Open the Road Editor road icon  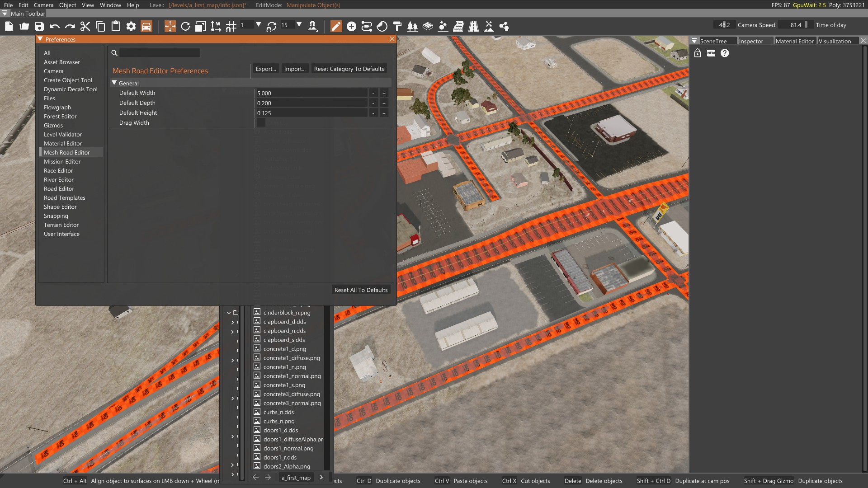coord(473,26)
